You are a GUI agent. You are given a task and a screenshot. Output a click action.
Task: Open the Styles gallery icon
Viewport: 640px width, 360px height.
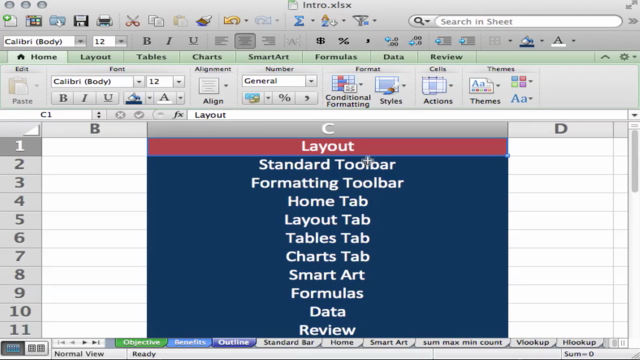(x=387, y=84)
